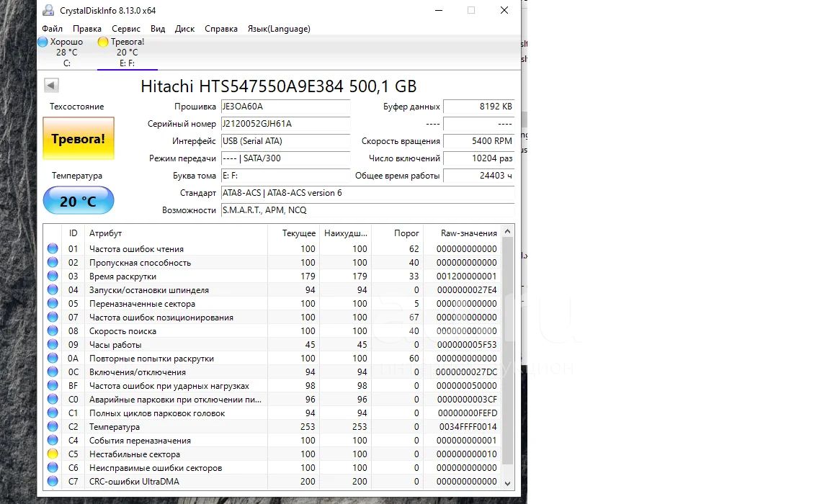
Task: Click status circle of attribute 0A
Action: tap(53, 358)
